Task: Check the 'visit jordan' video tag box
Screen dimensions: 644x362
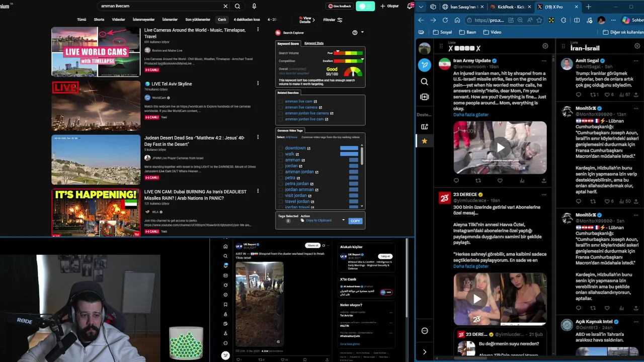Action: click(x=281, y=196)
